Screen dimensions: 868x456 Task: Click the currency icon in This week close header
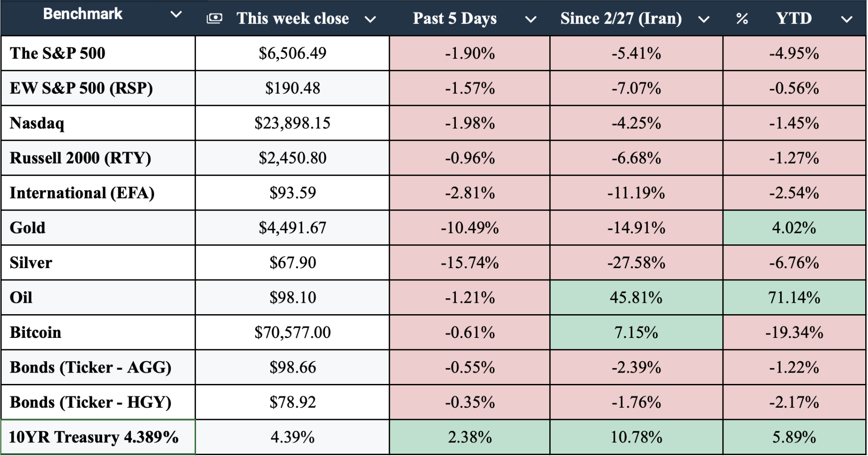click(214, 18)
